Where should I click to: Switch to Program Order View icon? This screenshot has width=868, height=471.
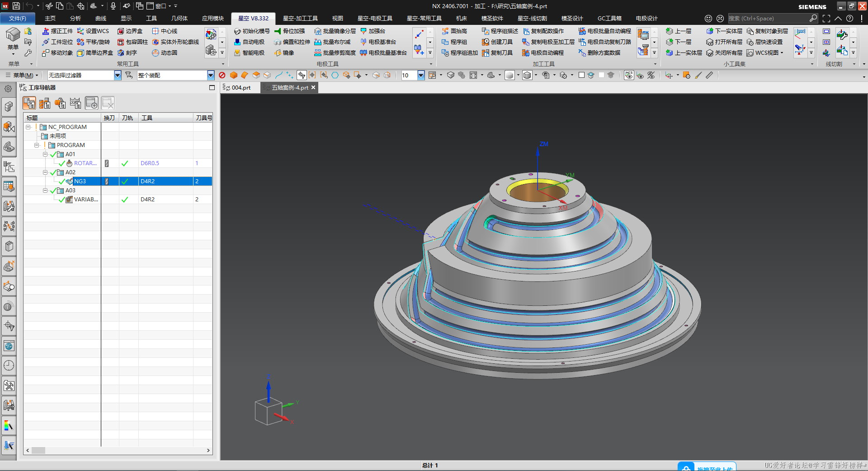click(29, 103)
